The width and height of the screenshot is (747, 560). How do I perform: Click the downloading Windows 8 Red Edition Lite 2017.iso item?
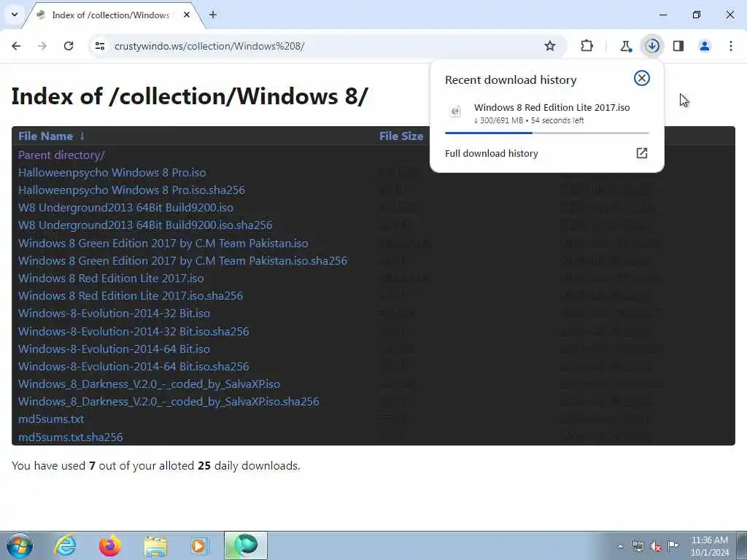546,113
